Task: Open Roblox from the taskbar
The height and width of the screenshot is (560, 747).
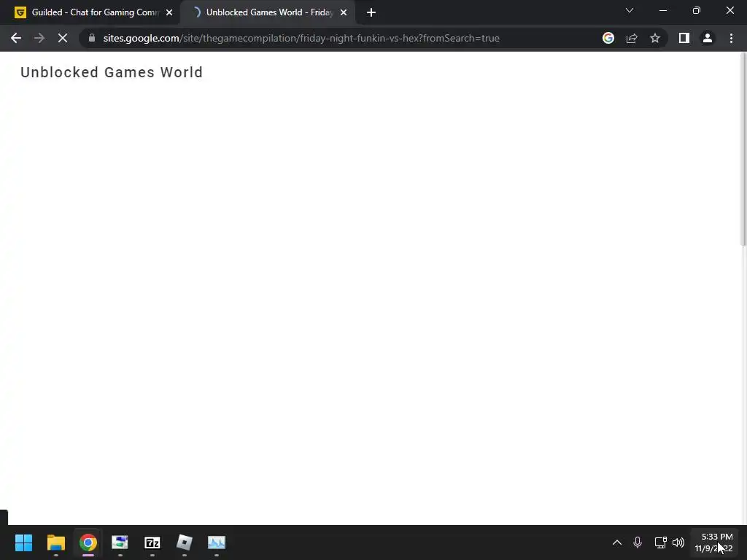Action: click(x=185, y=542)
